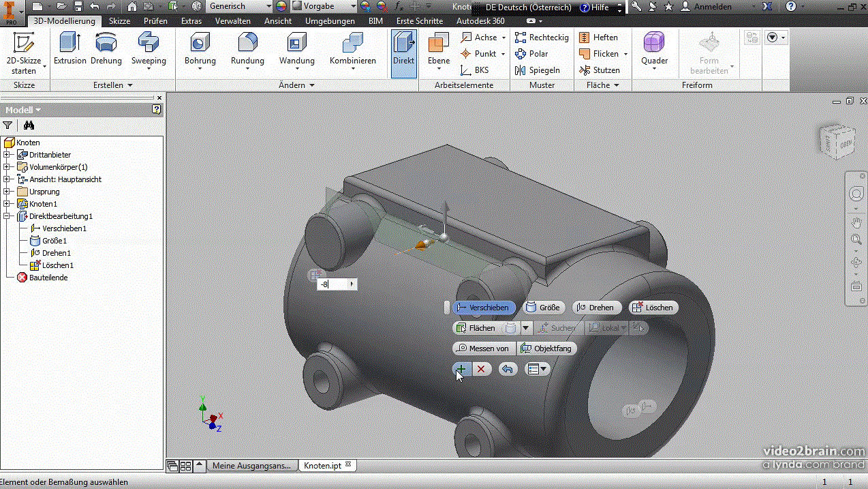Image resolution: width=868 pixels, height=489 pixels.
Task: Apply edit with green plus button
Action: click(461, 369)
